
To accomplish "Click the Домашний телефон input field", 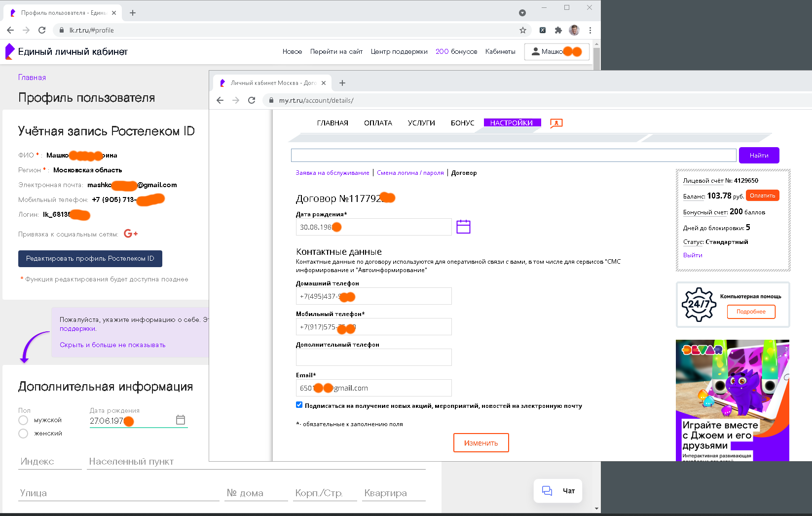I will click(373, 296).
